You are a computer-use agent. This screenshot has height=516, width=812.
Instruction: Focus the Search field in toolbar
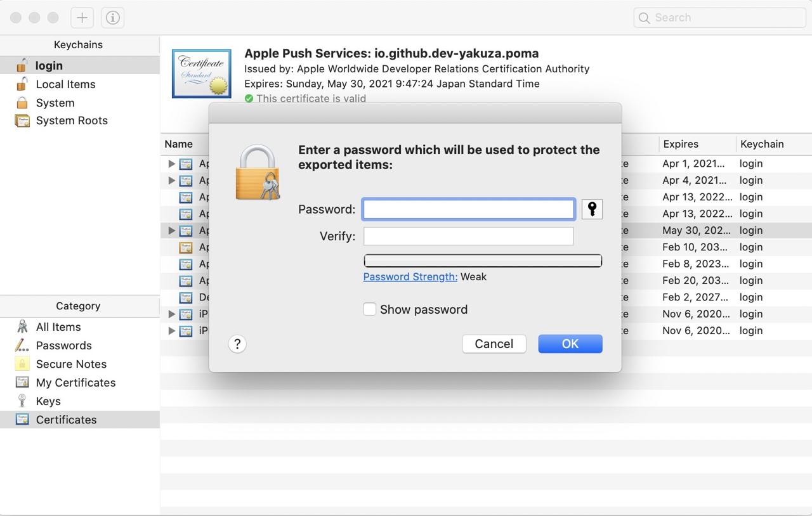(x=719, y=18)
